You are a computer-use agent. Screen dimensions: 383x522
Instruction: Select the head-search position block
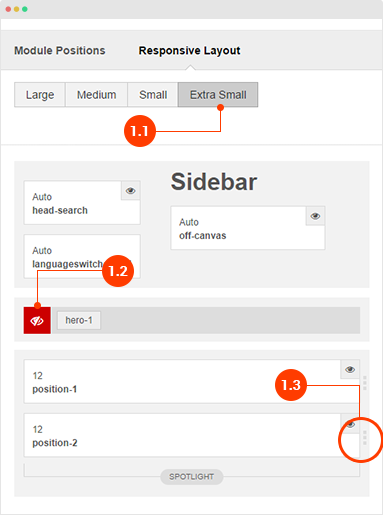[x=82, y=203]
